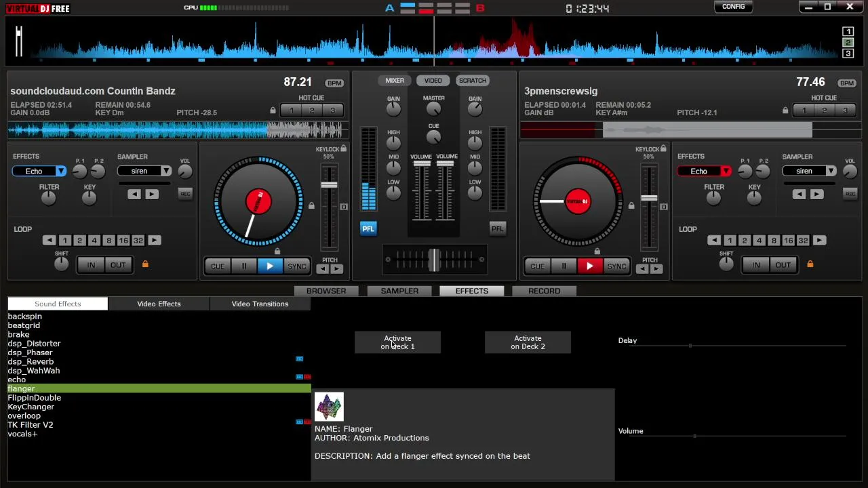Toggle the deck 1 hot cue lock icon
868x488 pixels.
click(273, 110)
